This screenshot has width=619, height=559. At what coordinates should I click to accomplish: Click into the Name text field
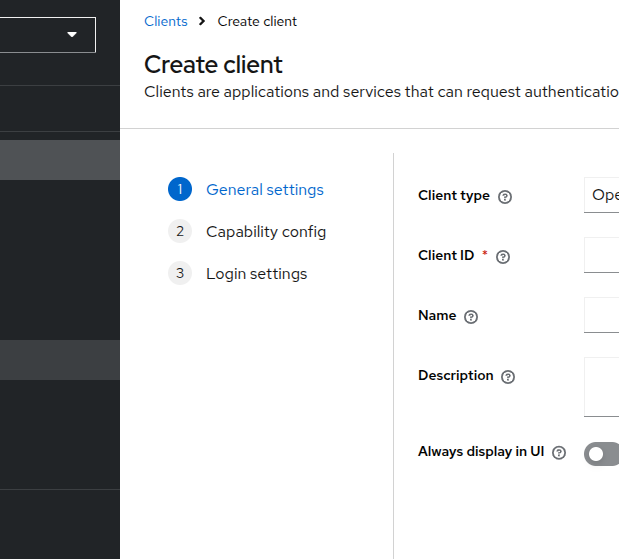click(x=602, y=315)
